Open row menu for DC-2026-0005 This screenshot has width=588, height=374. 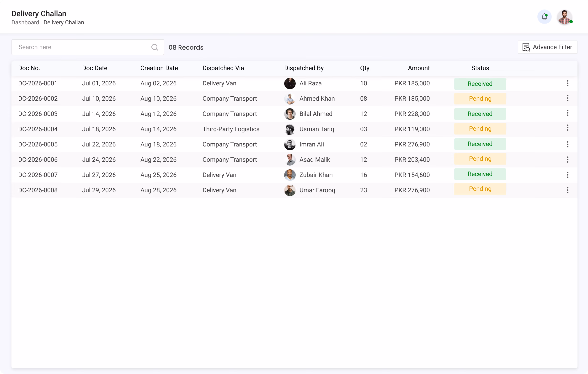[x=567, y=144]
